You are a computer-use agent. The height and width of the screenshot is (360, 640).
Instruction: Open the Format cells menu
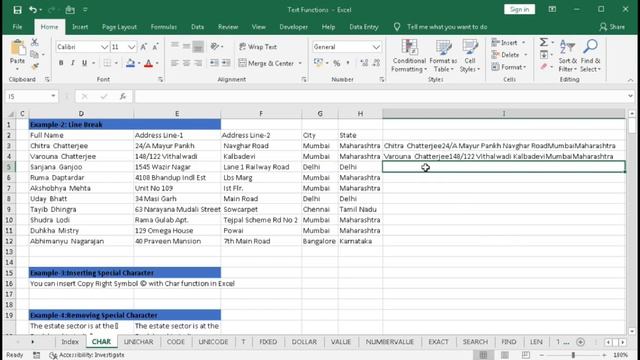point(509,67)
